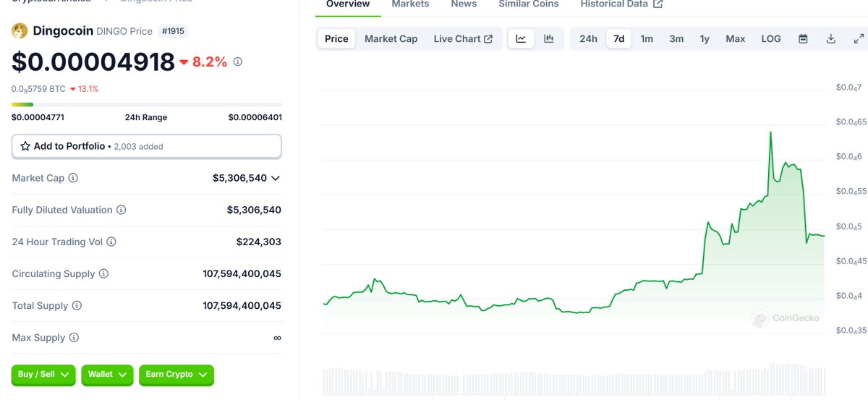Set chart range to 7d

[619, 38]
